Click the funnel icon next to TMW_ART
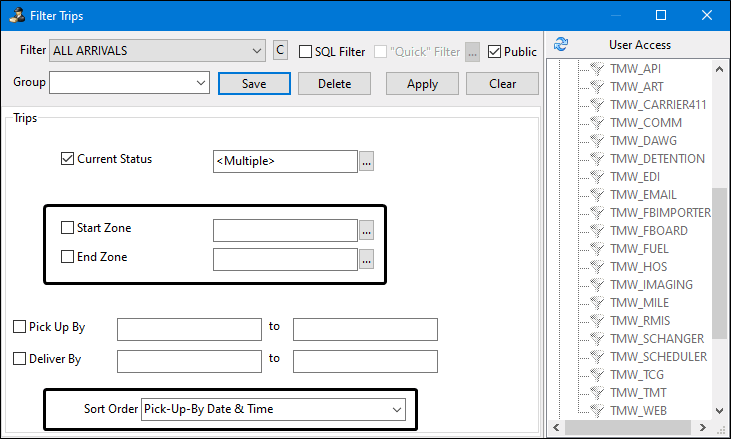Image resolution: width=731 pixels, height=439 pixels. pyautogui.click(x=597, y=87)
